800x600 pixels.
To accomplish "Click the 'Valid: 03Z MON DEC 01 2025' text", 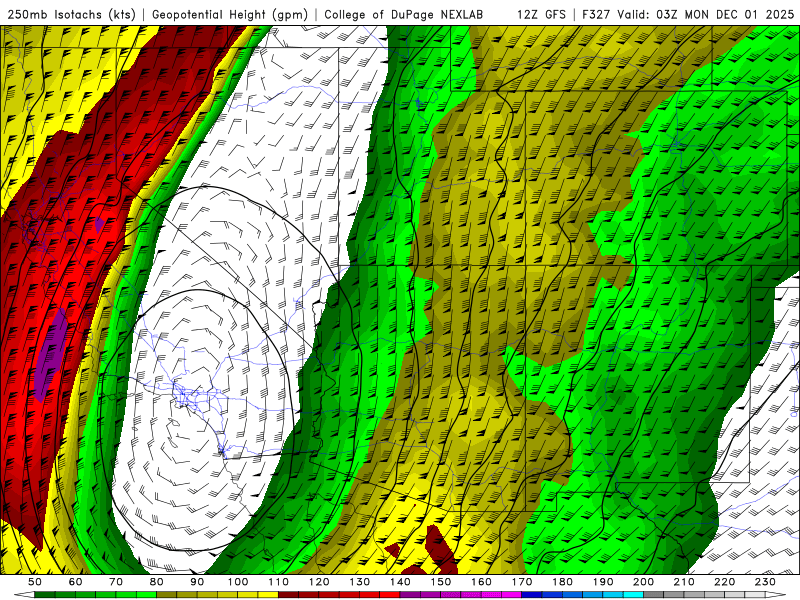I will [x=706, y=14].
